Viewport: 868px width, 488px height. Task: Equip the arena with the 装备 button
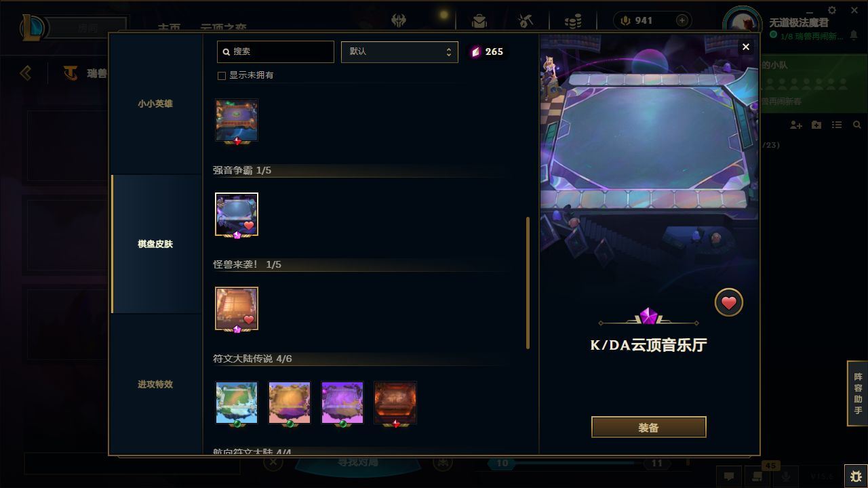coord(649,428)
